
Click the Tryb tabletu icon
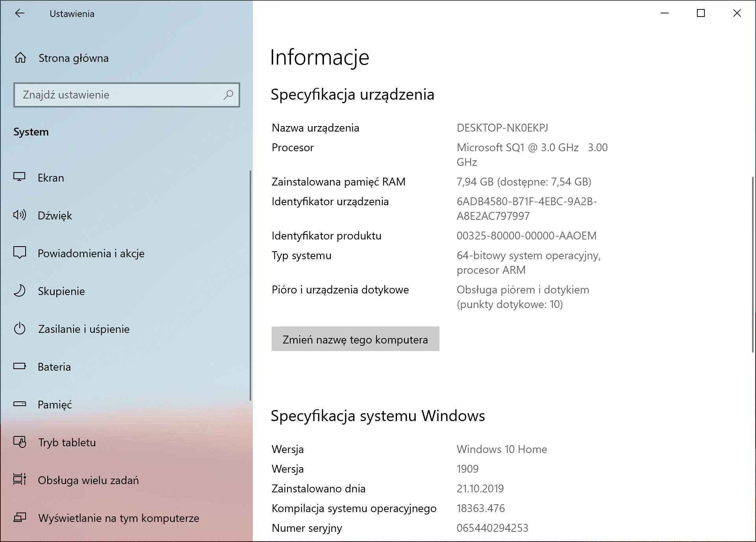point(20,442)
